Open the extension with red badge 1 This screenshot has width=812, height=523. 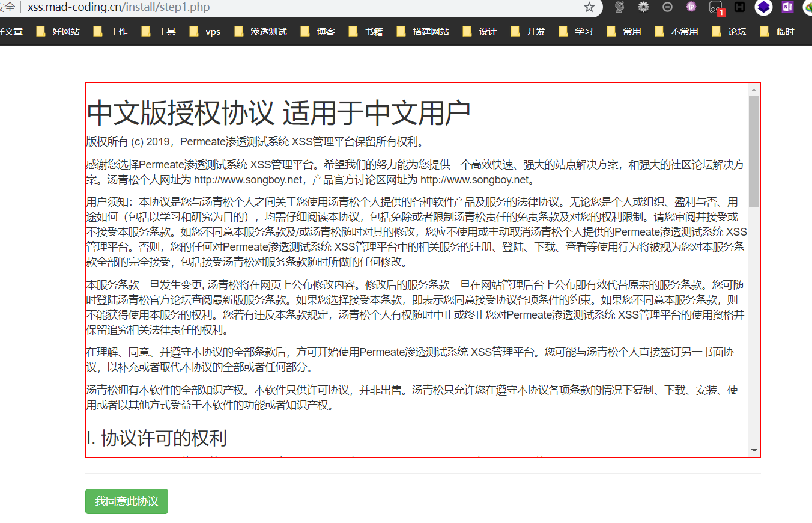pyautogui.click(x=716, y=7)
